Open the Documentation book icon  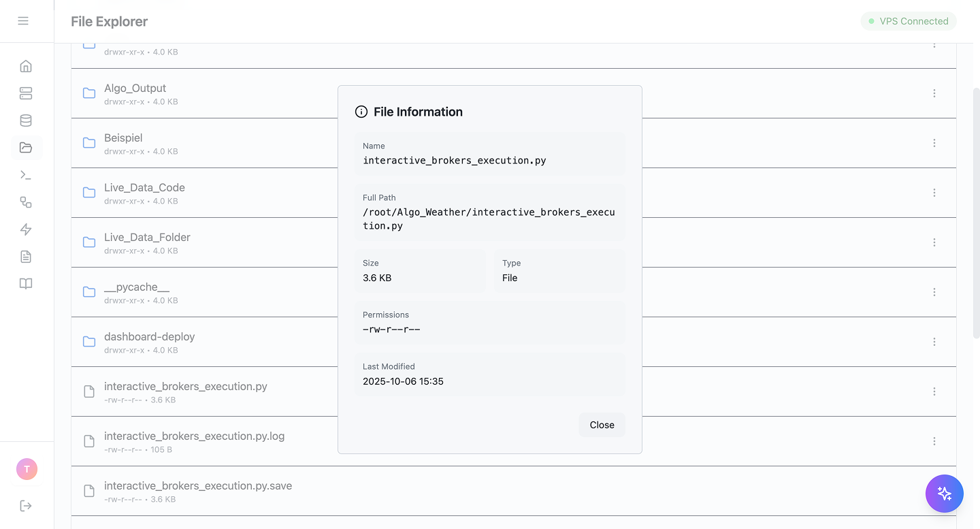(x=25, y=284)
